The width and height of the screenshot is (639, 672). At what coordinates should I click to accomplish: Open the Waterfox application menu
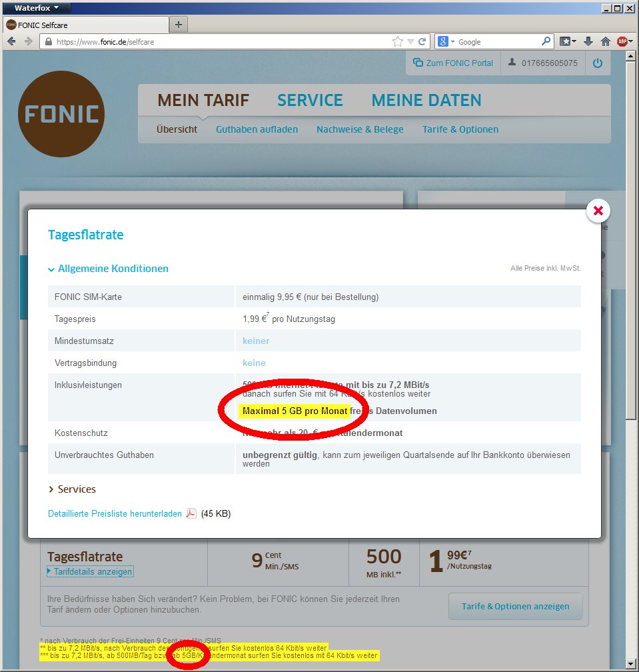point(36,8)
